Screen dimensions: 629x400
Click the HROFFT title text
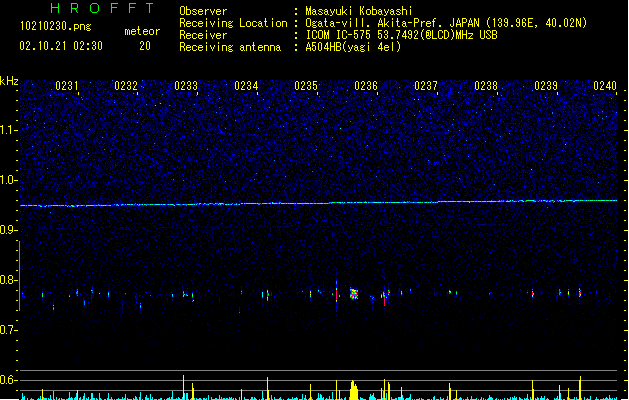coord(103,8)
